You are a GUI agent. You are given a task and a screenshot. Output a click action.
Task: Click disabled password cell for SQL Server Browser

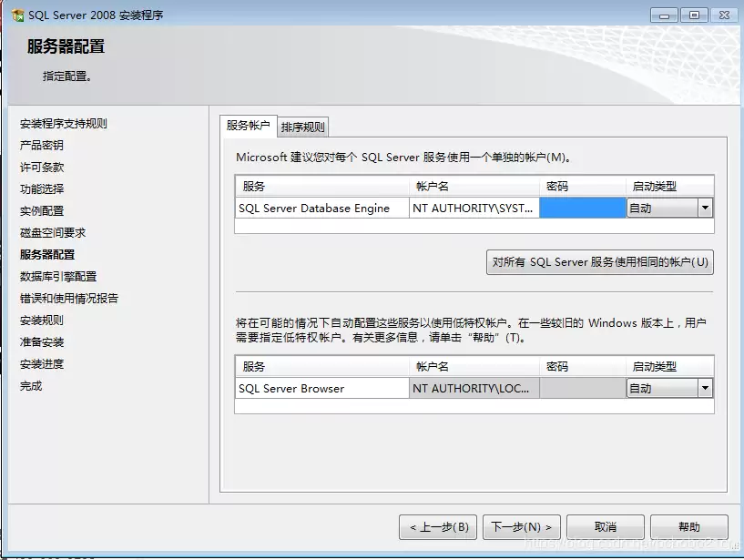pos(583,388)
